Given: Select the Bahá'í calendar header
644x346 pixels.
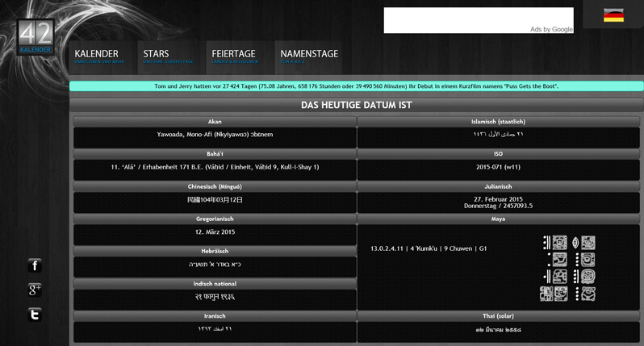Looking at the screenshot, I should point(215,154).
